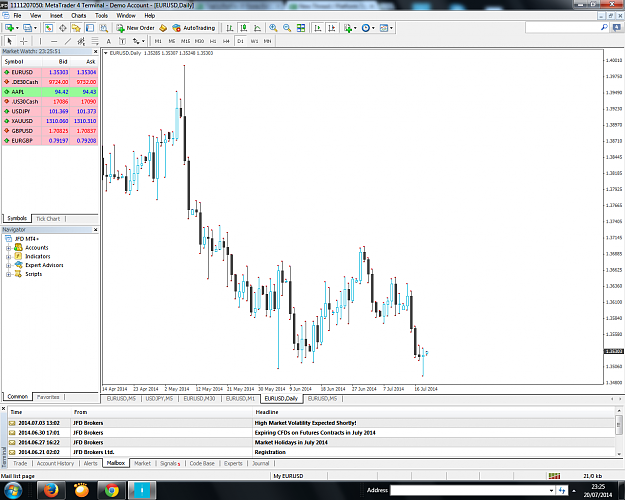Zoom in on the chart
The height and width of the screenshot is (500, 625).
273,28
